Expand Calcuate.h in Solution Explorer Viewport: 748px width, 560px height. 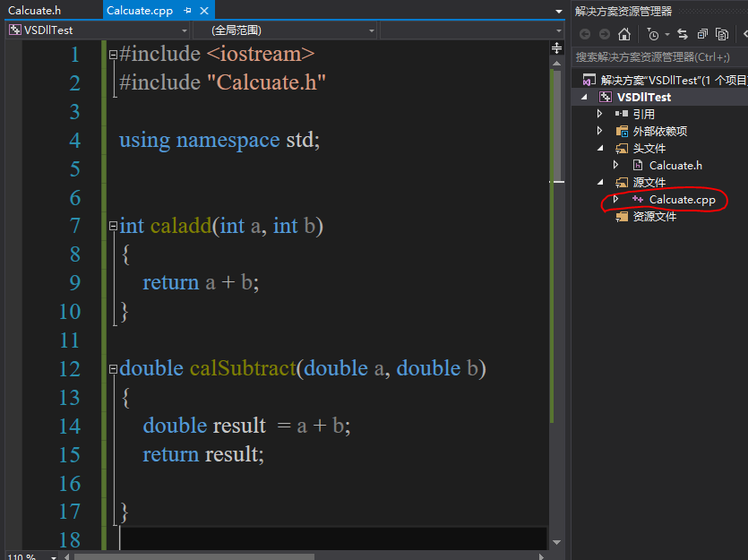(x=615, y=165)
